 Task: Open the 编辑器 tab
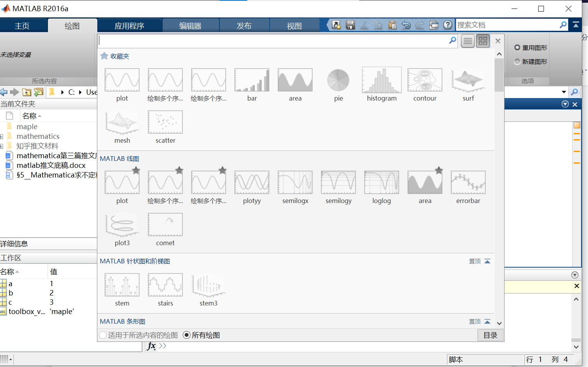coord(190,26)
